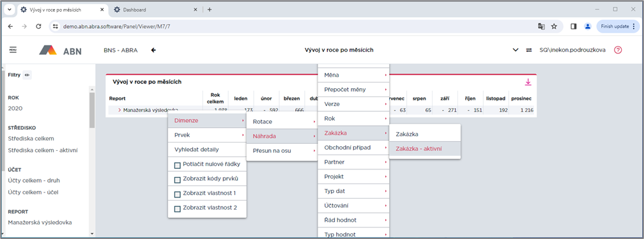Open the Účtování submenu

tap(353, 205)
